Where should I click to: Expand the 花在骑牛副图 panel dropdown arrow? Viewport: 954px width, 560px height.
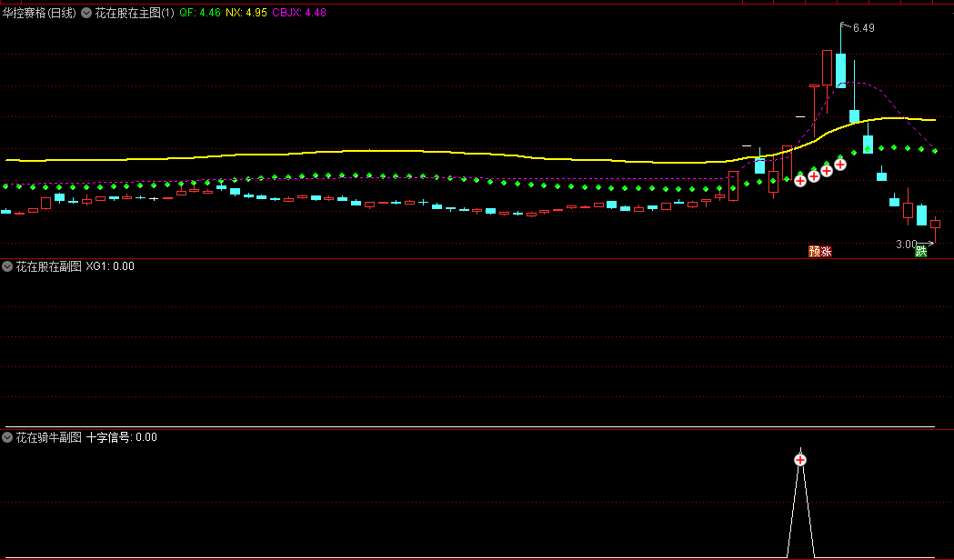coord(7,437)
